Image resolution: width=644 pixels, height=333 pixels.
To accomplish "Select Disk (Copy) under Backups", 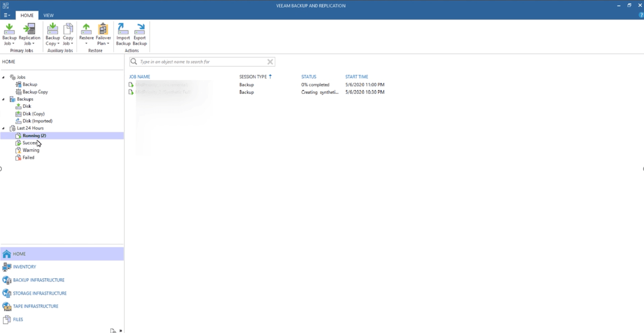I will (30, 114).
